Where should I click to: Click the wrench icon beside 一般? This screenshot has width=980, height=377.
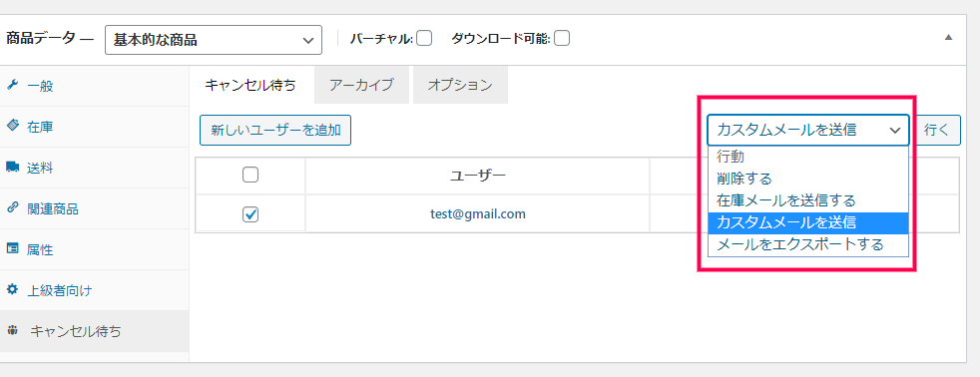(12, 85)
